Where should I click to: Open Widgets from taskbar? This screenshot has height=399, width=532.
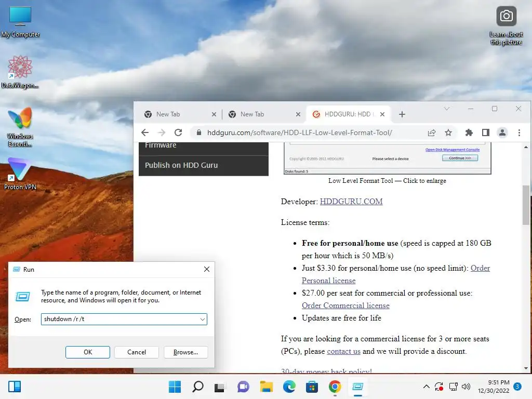click(x=15, y=387)
